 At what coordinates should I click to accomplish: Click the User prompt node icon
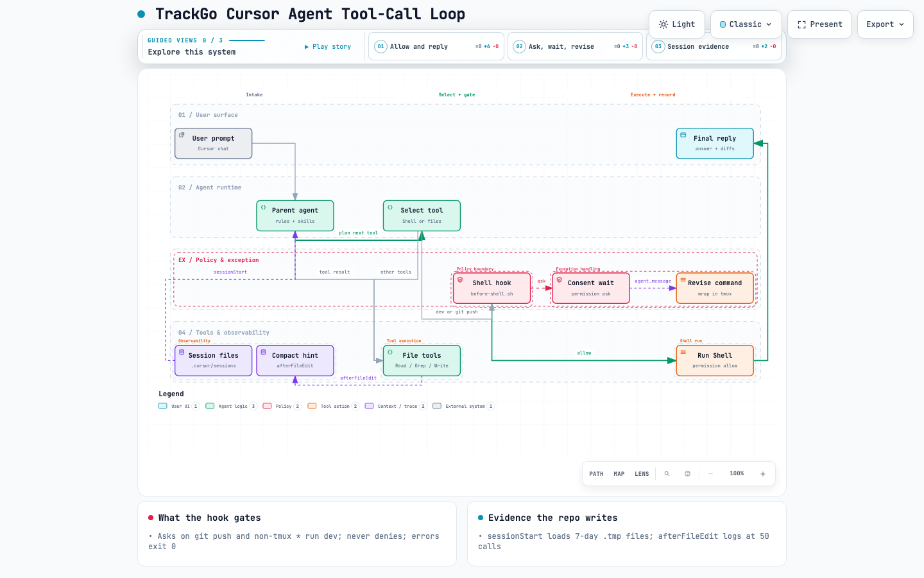click(182, 135)
